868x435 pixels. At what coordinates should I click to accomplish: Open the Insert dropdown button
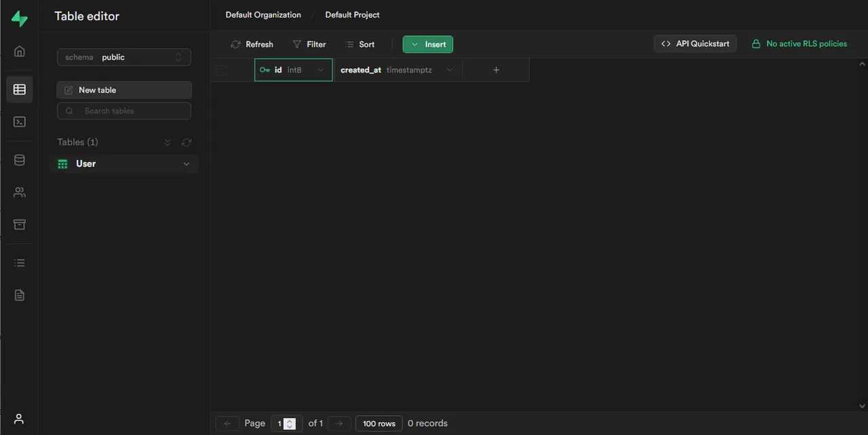(x=428, y=44)
